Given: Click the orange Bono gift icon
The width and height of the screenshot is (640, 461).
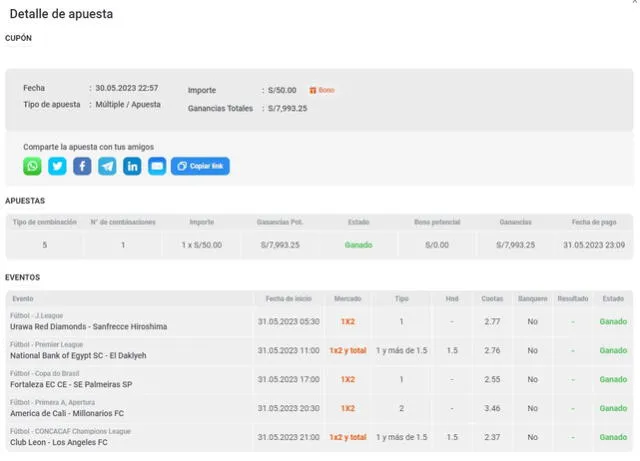Looking at the screenshot, I should pyautogui.click(x=313, y=90).
